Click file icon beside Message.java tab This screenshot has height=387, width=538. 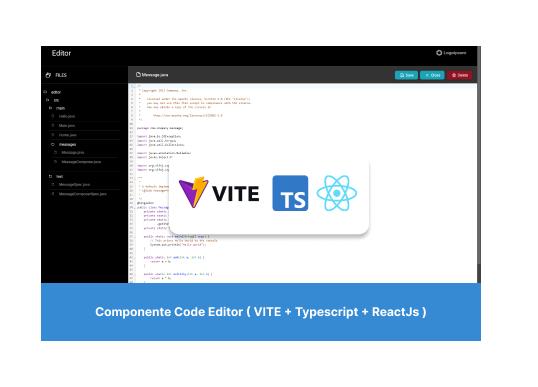[138, 74]
